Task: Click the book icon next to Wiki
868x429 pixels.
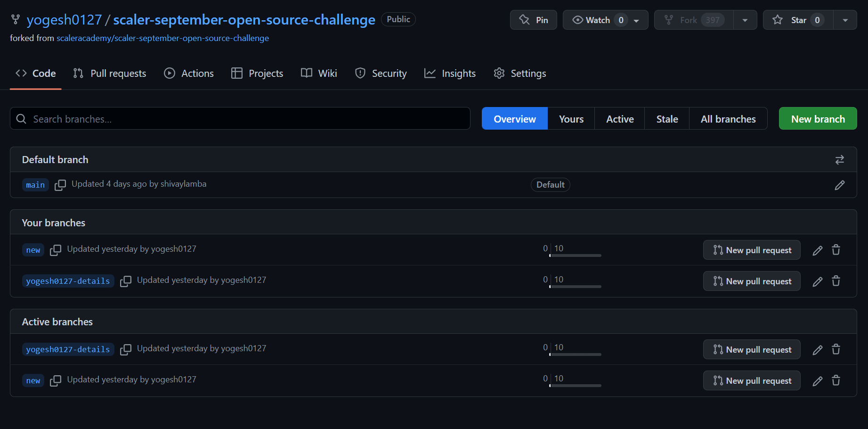Action: tap(306, 73)
